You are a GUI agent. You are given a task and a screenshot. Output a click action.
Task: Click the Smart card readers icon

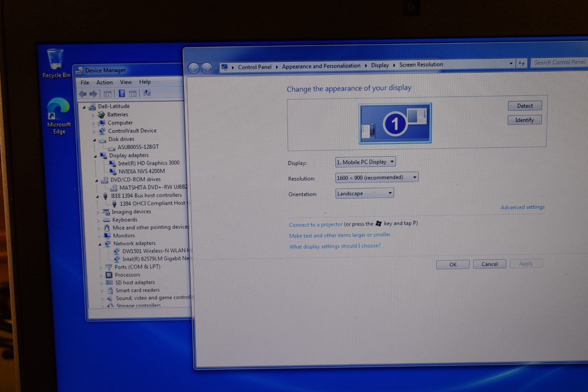pos(110,291)
